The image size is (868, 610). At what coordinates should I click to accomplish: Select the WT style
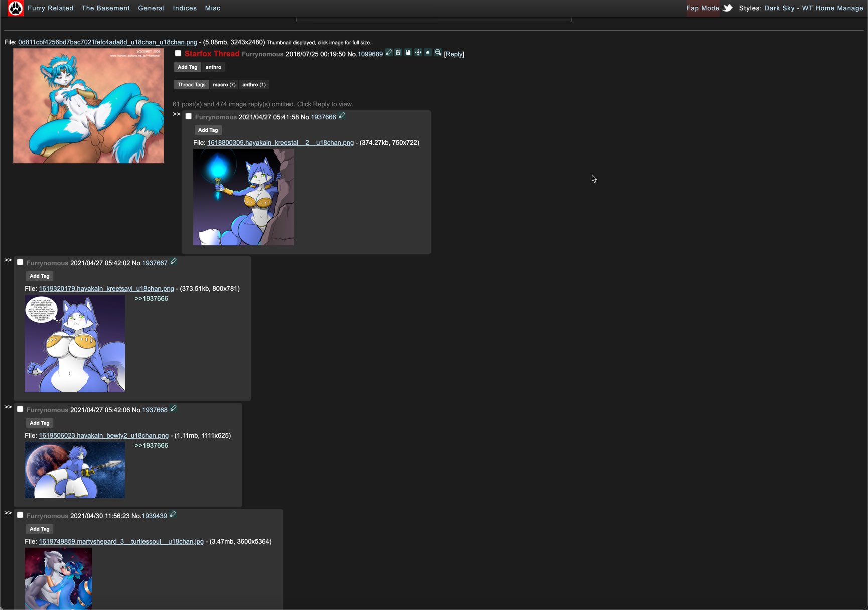tap(808, 8)
